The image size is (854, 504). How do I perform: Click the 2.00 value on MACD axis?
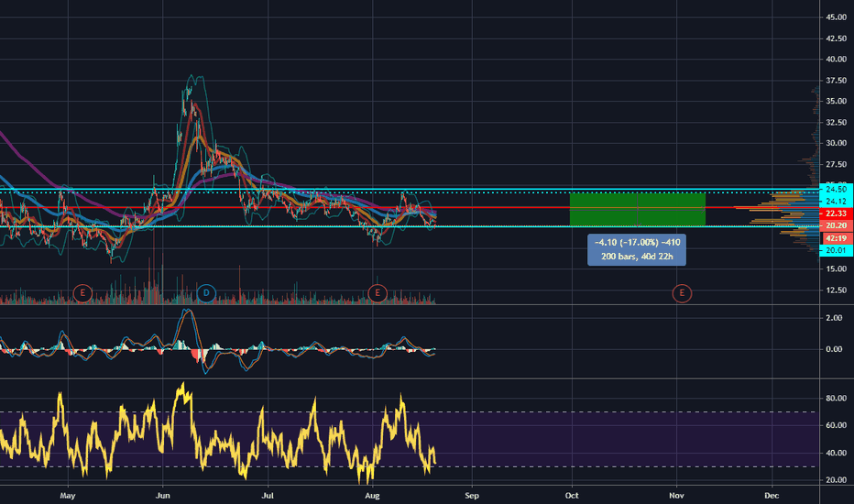(x=834, y=318)
